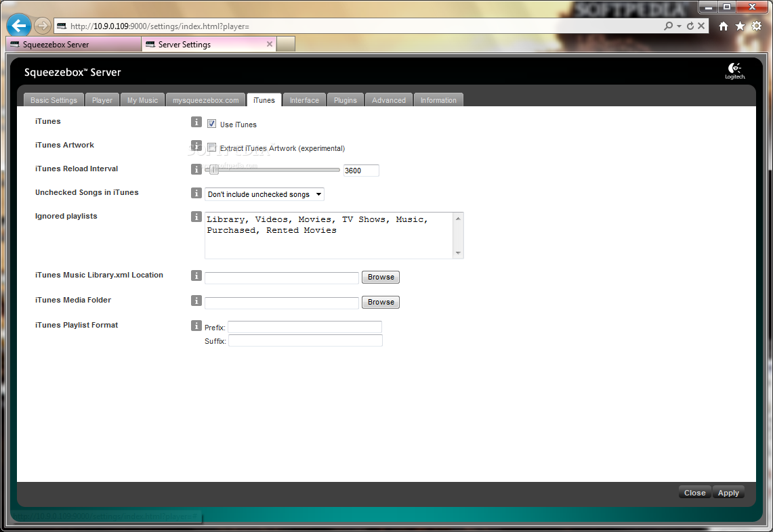Viewport: 773px width, 532px height.
Task: Click the iTunes Media Folder path field
Action: [x=282, y=303]
